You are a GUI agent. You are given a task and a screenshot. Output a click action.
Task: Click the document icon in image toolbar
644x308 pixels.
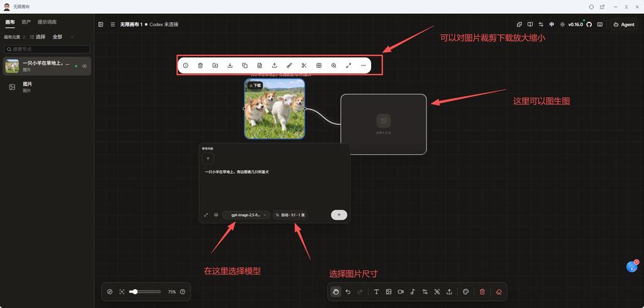coord(260,65)
